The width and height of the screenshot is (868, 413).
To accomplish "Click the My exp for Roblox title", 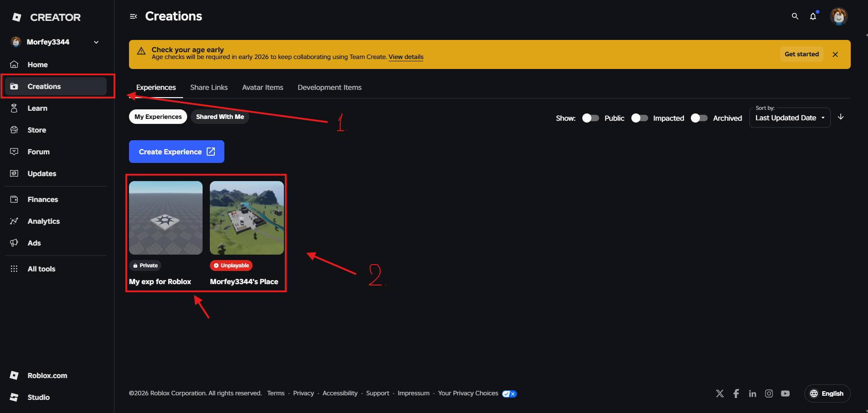I will [160, 281].
